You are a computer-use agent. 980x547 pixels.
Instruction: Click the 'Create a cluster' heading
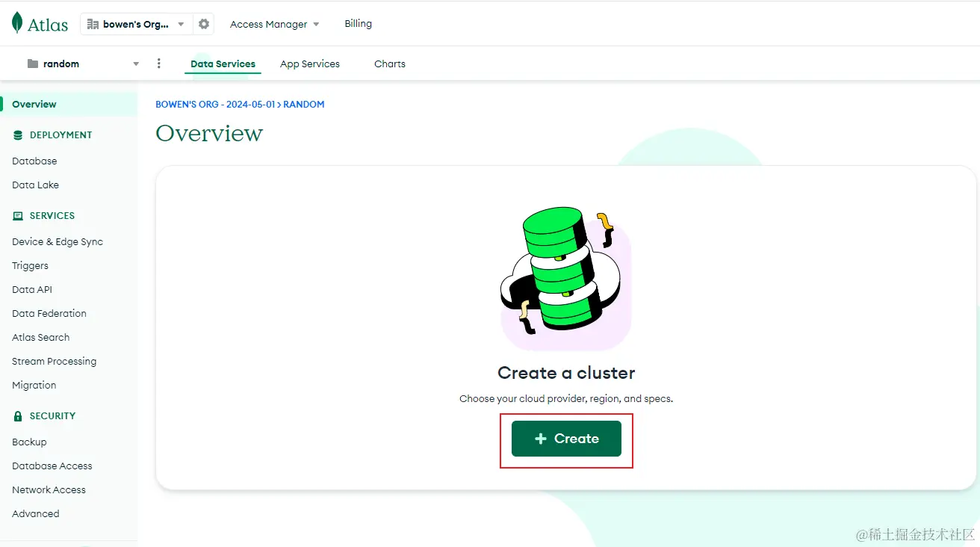(x=566, y=373)
